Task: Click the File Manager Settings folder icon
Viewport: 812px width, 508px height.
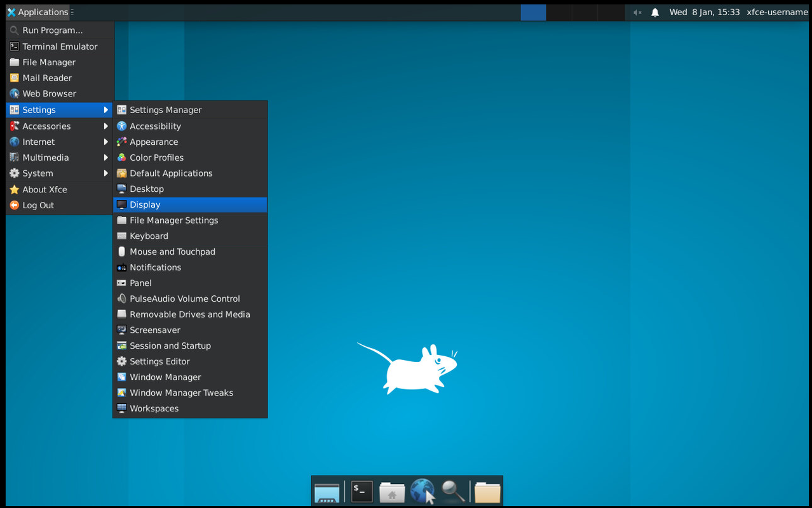Action: click(122, 220)
